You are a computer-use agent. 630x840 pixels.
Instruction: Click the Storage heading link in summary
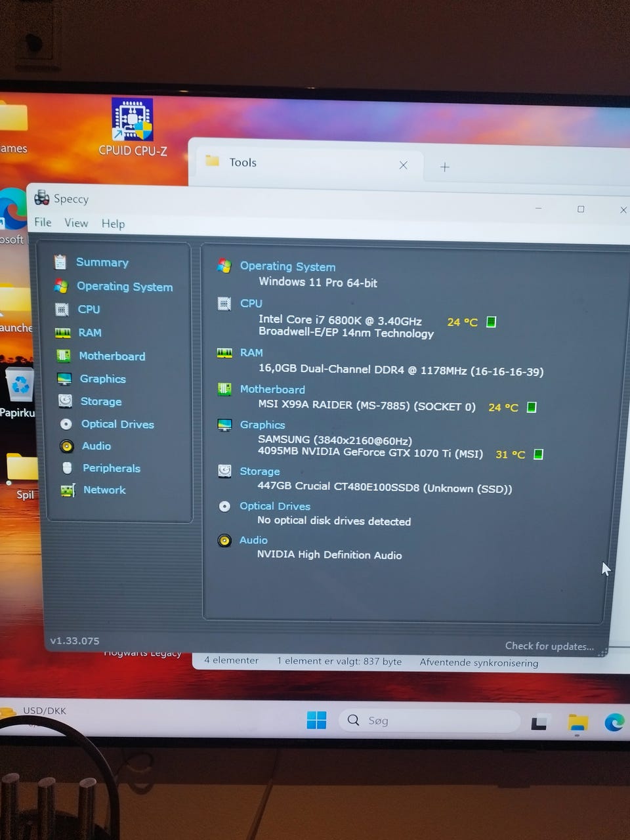point(260,471)
